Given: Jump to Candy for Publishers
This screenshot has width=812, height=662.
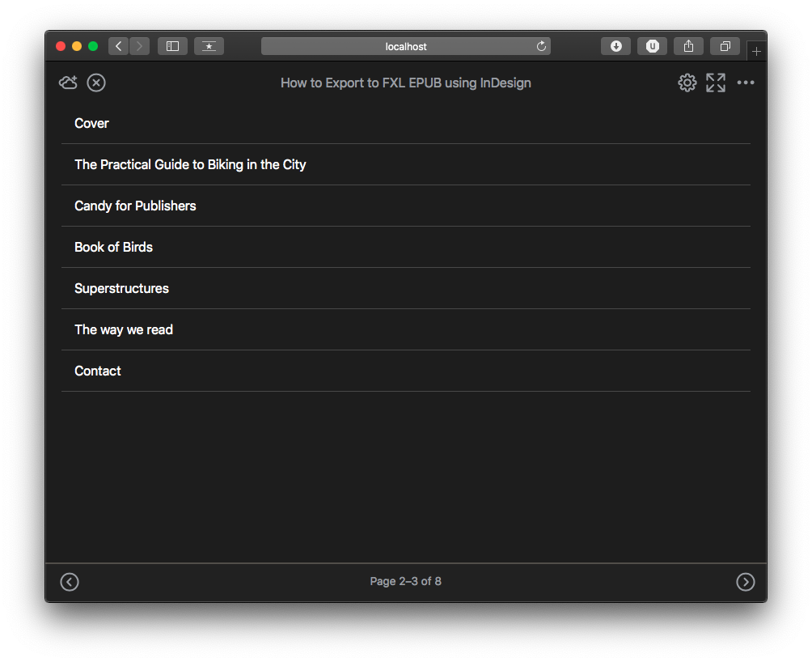Looking at the screenshot, I should tap(135, 206).
